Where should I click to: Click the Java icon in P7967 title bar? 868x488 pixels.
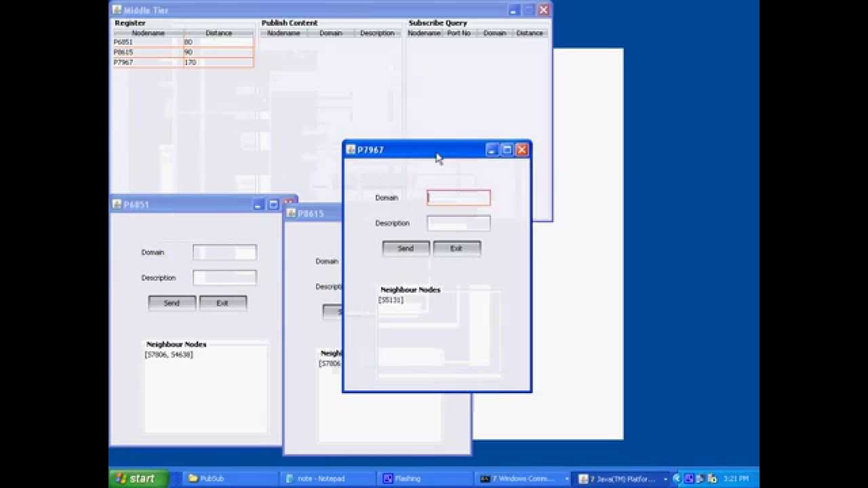pos(351,150)
